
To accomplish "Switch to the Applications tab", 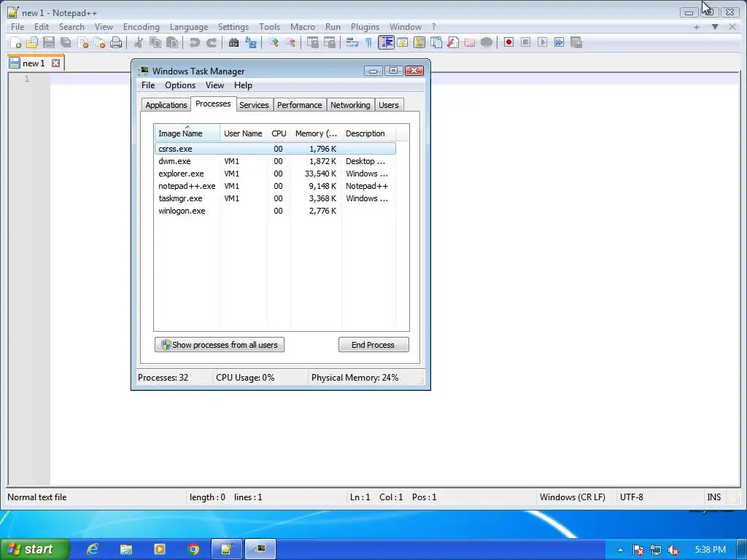I will (166, 105).
